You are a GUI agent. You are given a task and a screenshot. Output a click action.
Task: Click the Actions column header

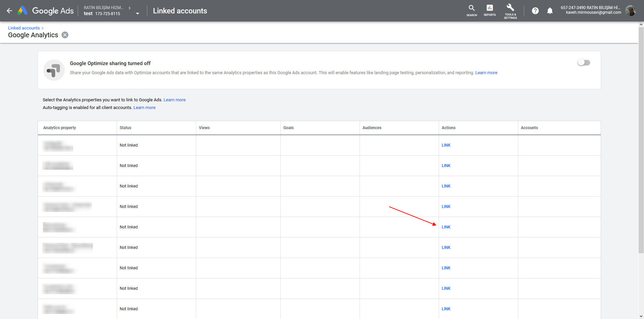coord(448,128)
